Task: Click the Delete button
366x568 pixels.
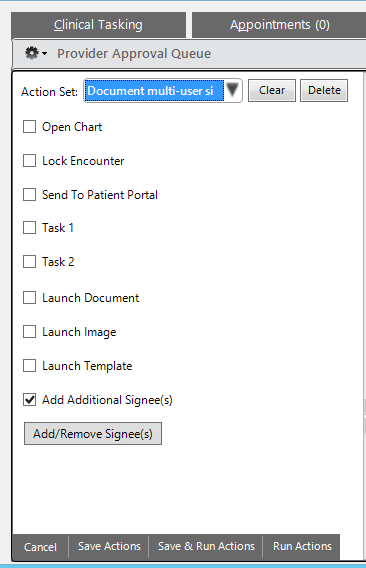Action: [x=324, y=90]
